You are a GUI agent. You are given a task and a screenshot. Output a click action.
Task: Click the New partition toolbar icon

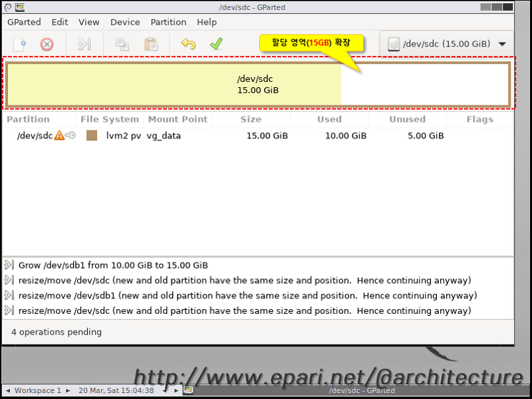(20, 44)
